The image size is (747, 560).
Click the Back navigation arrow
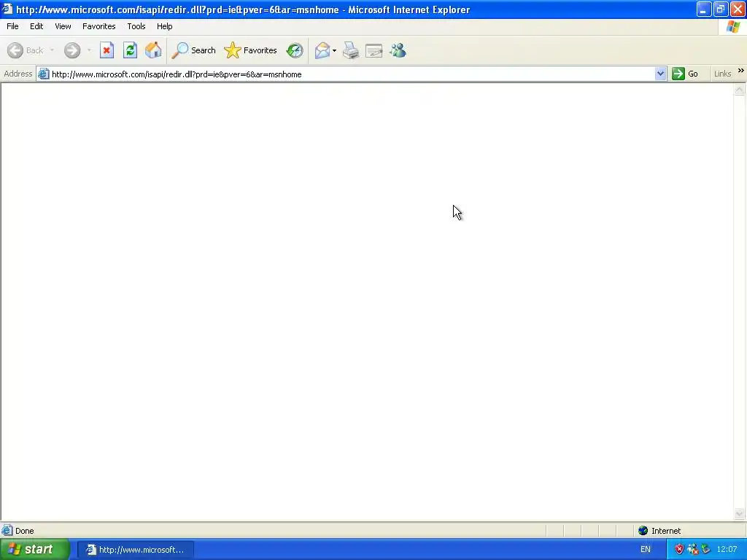point(15,50)
